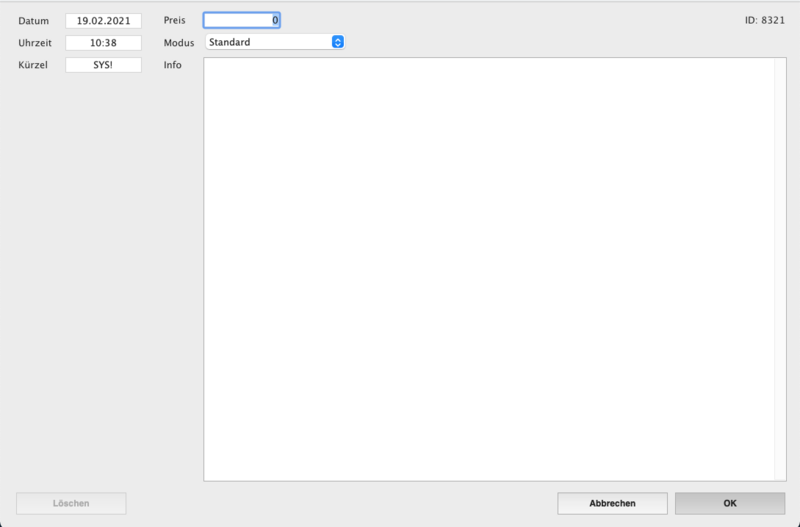Image resolution: width=800 pixels, height=527 pixels.
Task: Click the Kürzel label
Action: coord(33,65)
